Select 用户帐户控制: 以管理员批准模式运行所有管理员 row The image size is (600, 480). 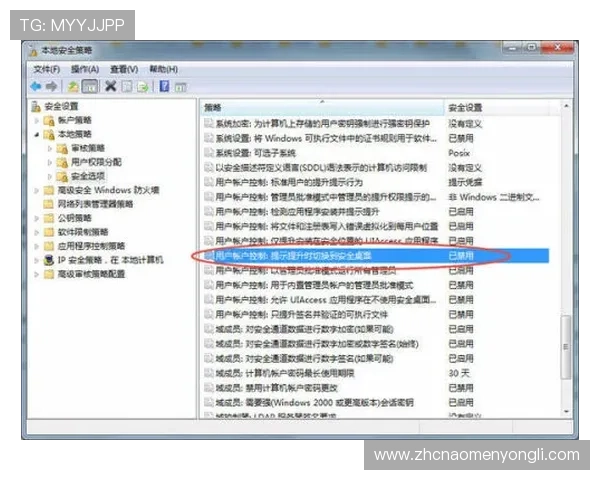click(x=376, y=271)
